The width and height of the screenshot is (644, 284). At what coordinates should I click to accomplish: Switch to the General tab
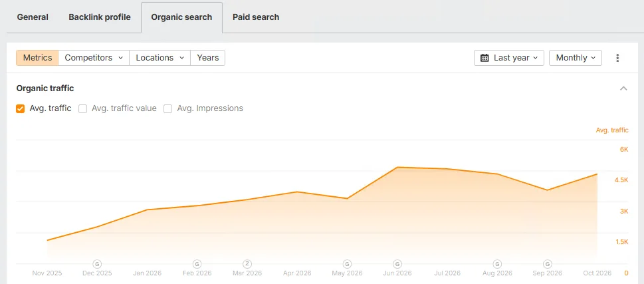point(33,17)
